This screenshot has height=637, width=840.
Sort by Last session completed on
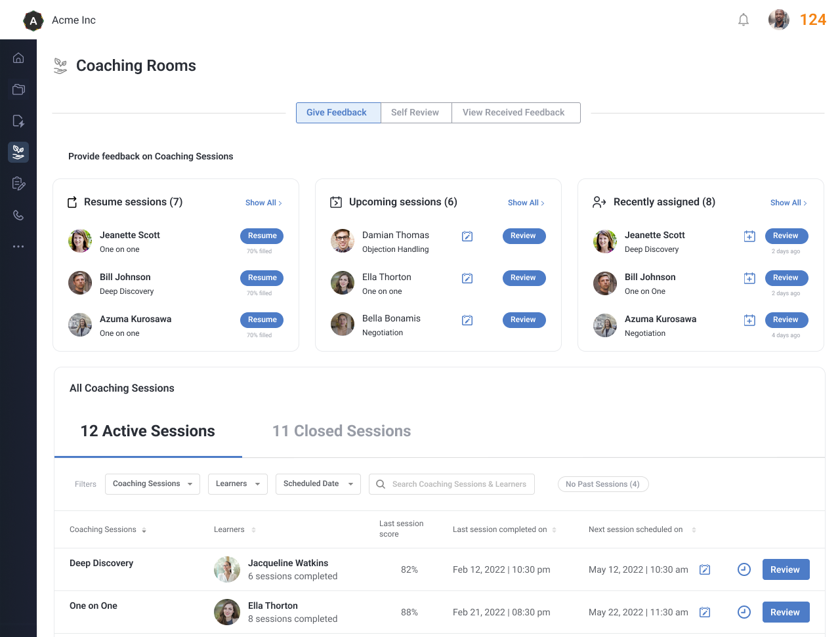[554, 530]
